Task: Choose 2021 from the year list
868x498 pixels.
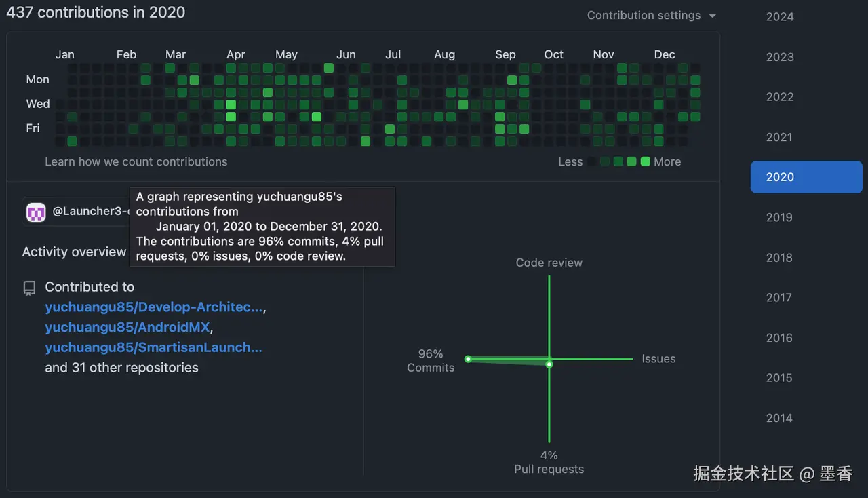Action: point(778,137)
